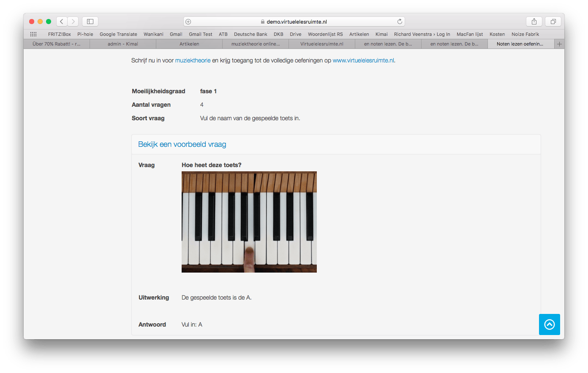Click the forward navigation arrow
Screen dimensions: 588x373
click(73, 22)
